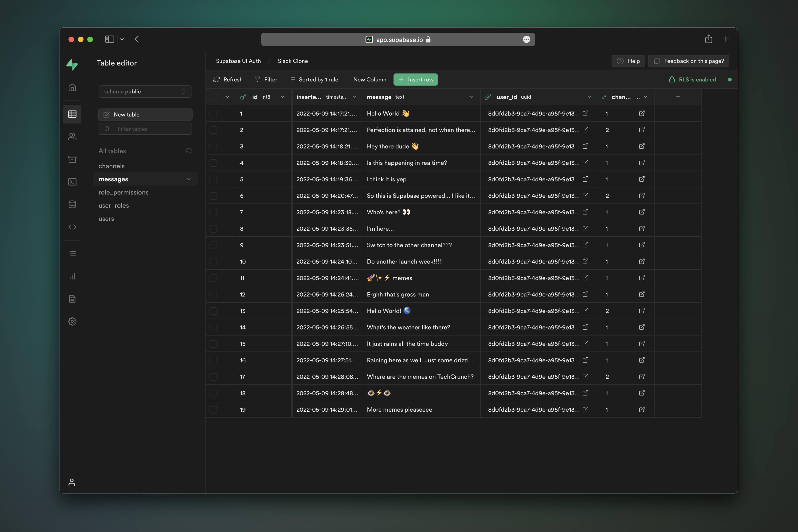
Task: Open the schema public dropdown
Action: pyautogui.click(x=145, y=92)
